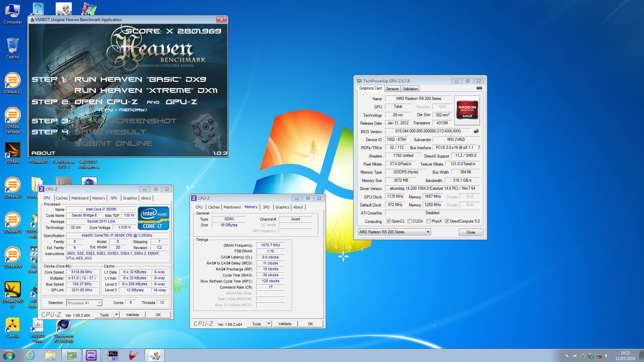The image size is (644, 362).
Task: Open the Computer desktop icon
Action: (x=13, y=14)
